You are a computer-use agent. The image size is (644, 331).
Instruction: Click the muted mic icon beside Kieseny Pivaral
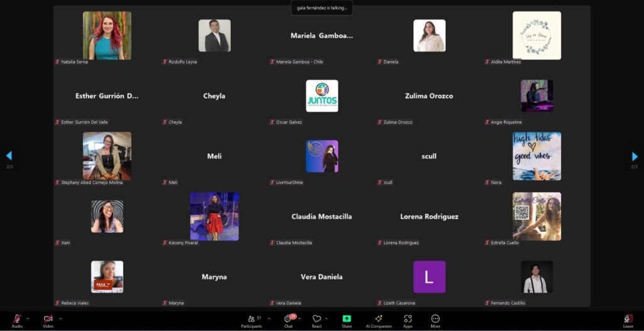(165, 243)
